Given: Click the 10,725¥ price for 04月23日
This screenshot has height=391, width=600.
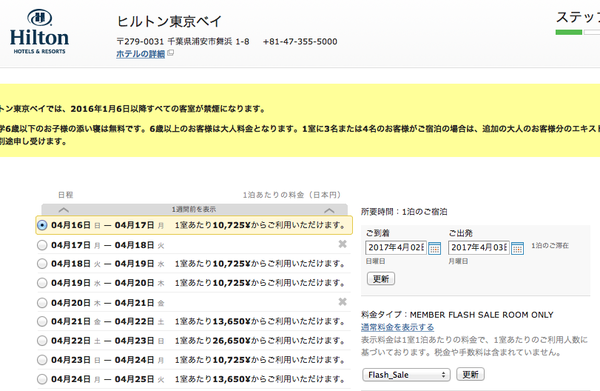Looking at the screenshot, I should click(231, 360).
